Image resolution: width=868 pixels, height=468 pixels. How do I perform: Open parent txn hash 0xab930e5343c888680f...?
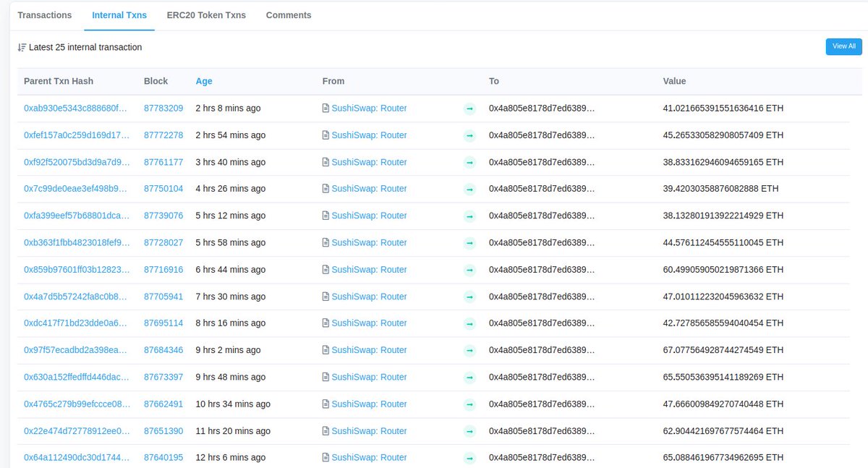[x=76, y=109]
